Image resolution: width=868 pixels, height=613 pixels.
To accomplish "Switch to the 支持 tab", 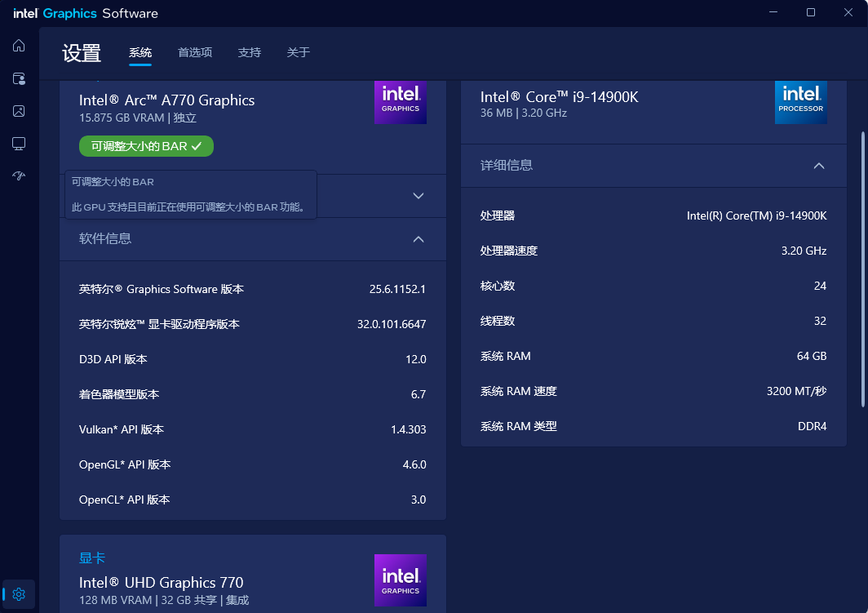I will coord(249,52).
